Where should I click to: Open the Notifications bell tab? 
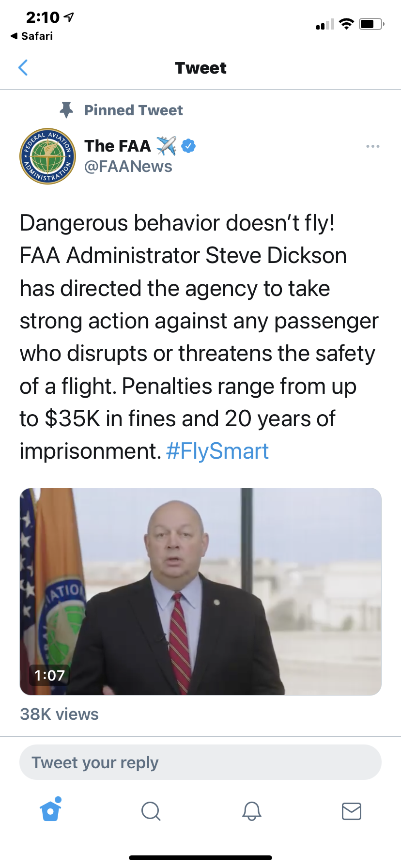point(251,811)
